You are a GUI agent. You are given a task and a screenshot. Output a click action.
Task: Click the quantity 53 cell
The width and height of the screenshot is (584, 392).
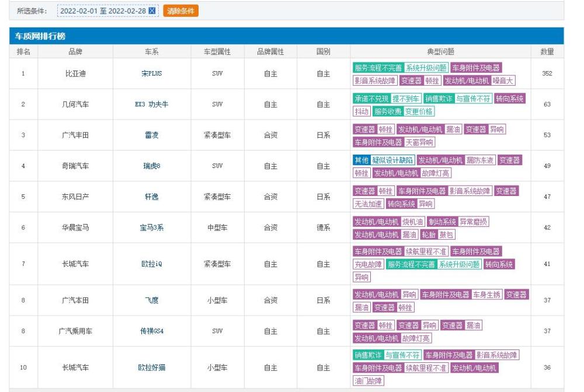point(547,135)
